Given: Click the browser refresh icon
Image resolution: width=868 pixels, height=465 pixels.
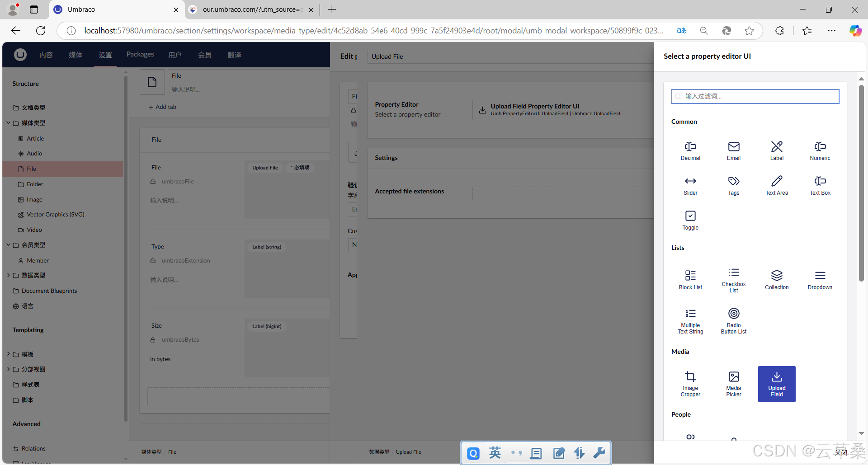Looking at the screenshot, I should 41,31.
